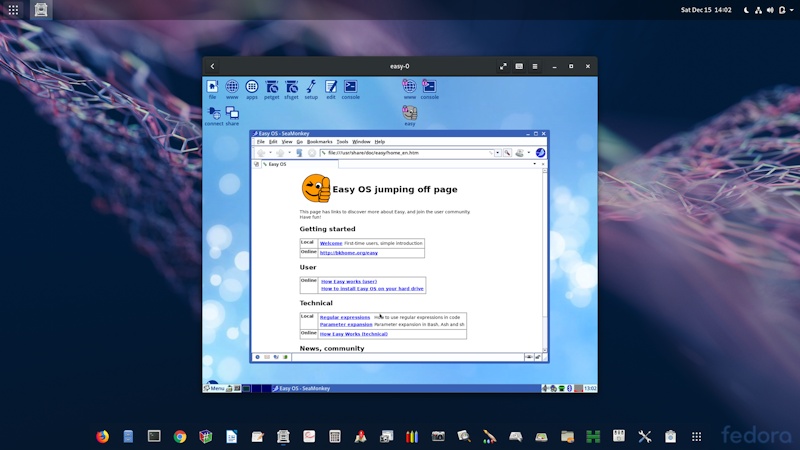Image resolution: width=800 pixels, height=450 pixels.
Task: Open SeaMonkey Help menu
Action: click(x=380, y=142)
